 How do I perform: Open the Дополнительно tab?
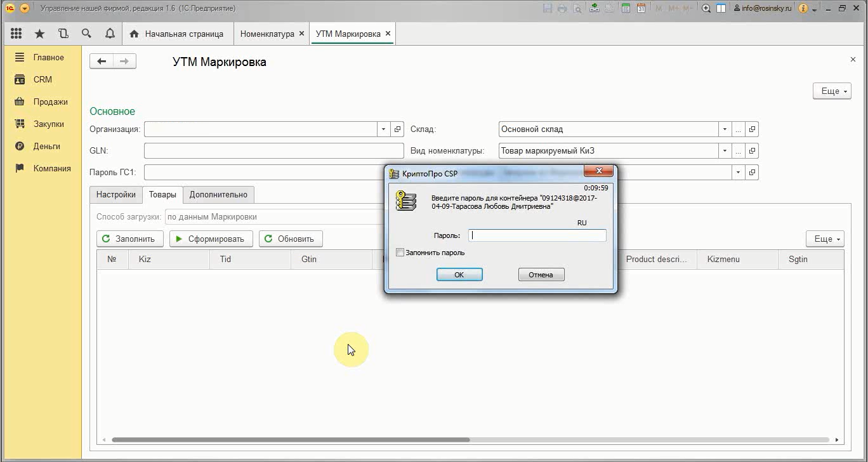coord(219,194)
